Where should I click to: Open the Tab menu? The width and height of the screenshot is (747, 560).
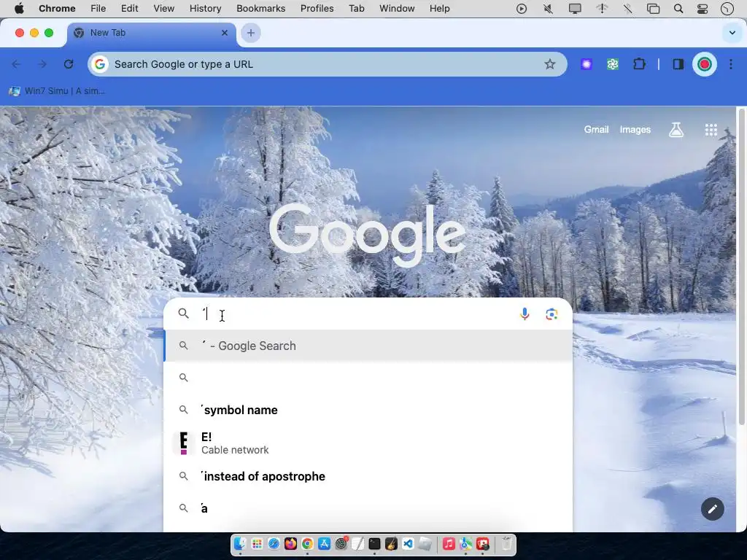pos(356,9)
